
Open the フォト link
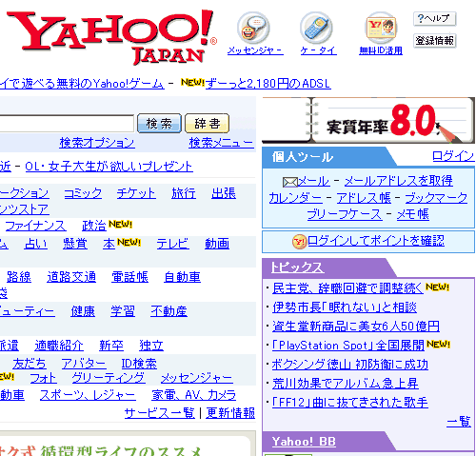tap(43, 378)
